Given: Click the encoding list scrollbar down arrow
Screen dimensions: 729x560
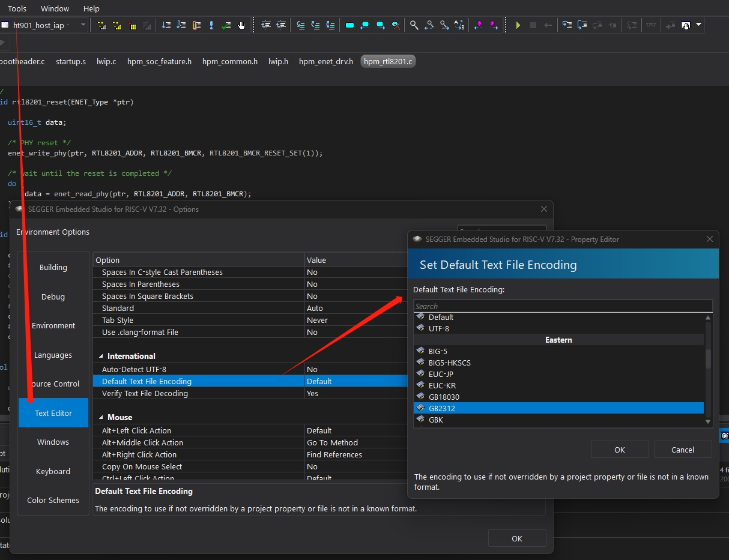Looking at the screenshot, I should click(x=708, y=422).
